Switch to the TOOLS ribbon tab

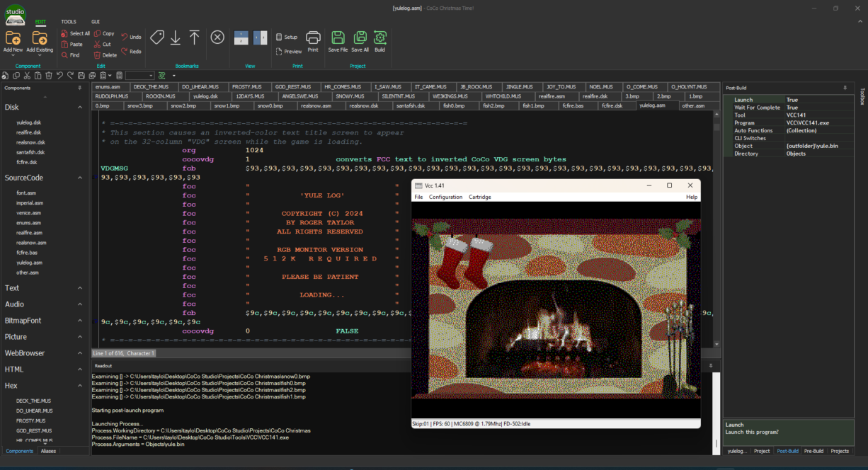pyautogui.click(x=69, y=22)
